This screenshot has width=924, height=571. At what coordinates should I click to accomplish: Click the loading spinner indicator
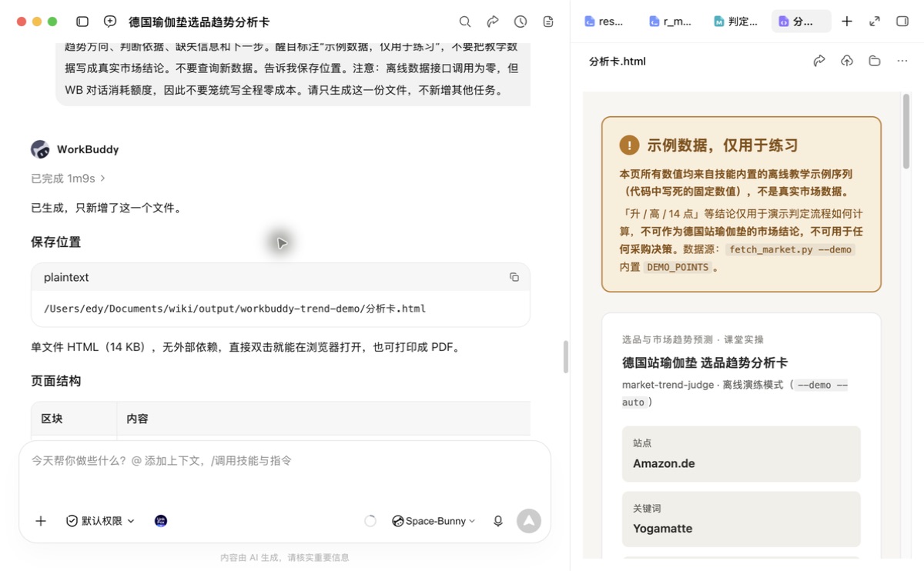point(370,521)
